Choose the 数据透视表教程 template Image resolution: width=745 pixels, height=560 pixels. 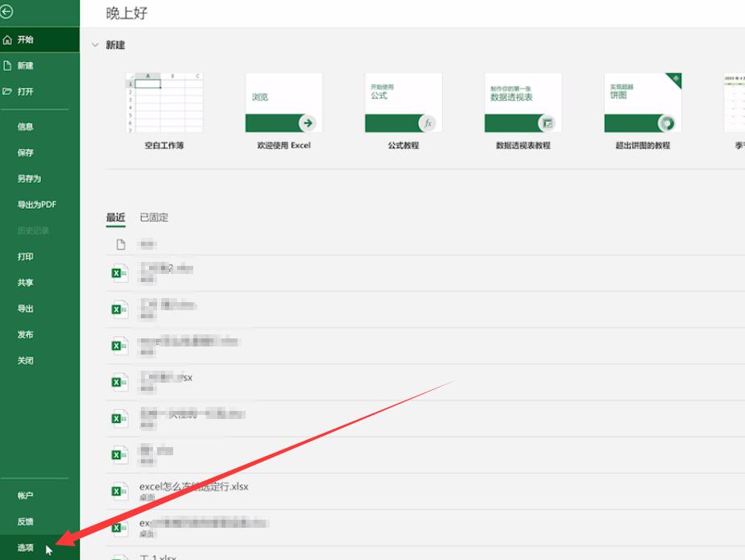pyautogui.click(x=524, y=102)
